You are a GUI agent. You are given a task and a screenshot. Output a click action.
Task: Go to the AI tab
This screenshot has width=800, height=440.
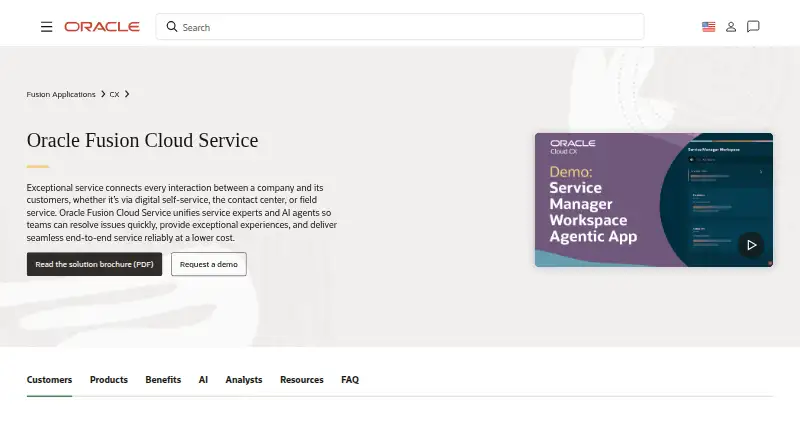[x=203, y=380]
